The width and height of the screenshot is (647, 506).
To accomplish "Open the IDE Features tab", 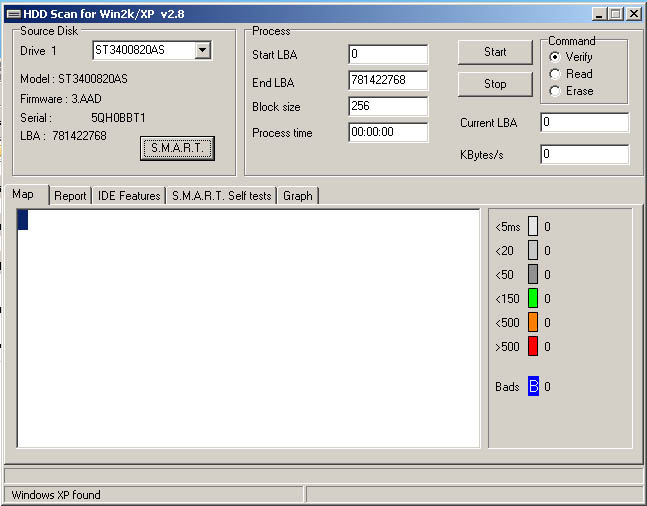I will pos(129,196).
